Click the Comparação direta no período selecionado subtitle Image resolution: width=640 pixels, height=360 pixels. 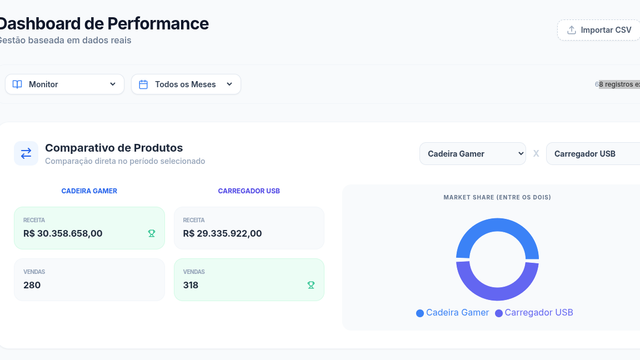(x=125, y=161)
